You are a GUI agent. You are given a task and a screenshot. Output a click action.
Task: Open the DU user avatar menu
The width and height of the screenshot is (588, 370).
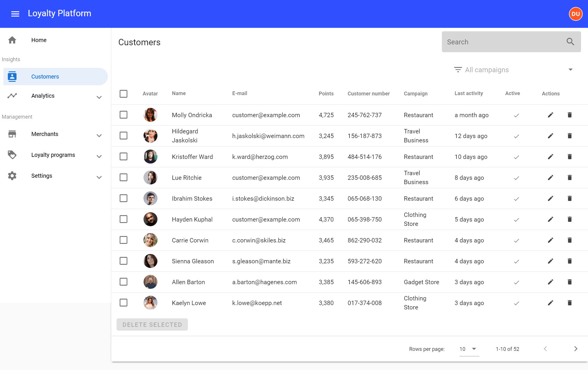coord(576,14)
